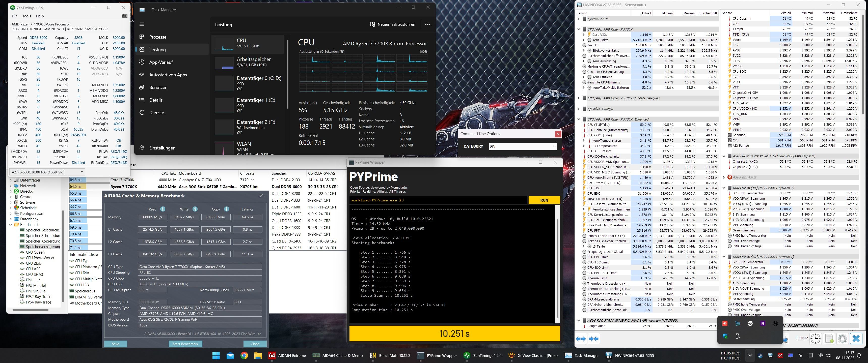The width and height of the screenshot is (868, 363).
Task: Open Dienste page in Task-Manager
Action: [172, 112]
